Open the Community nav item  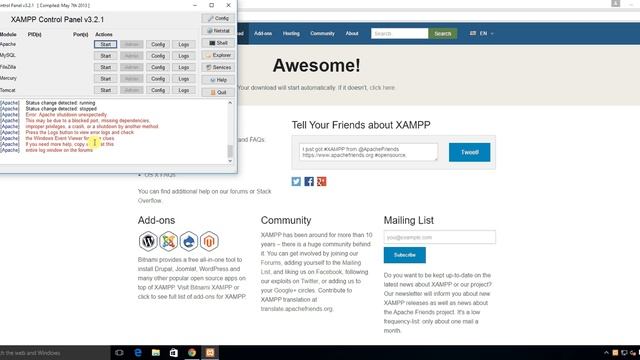coord(322,33)
